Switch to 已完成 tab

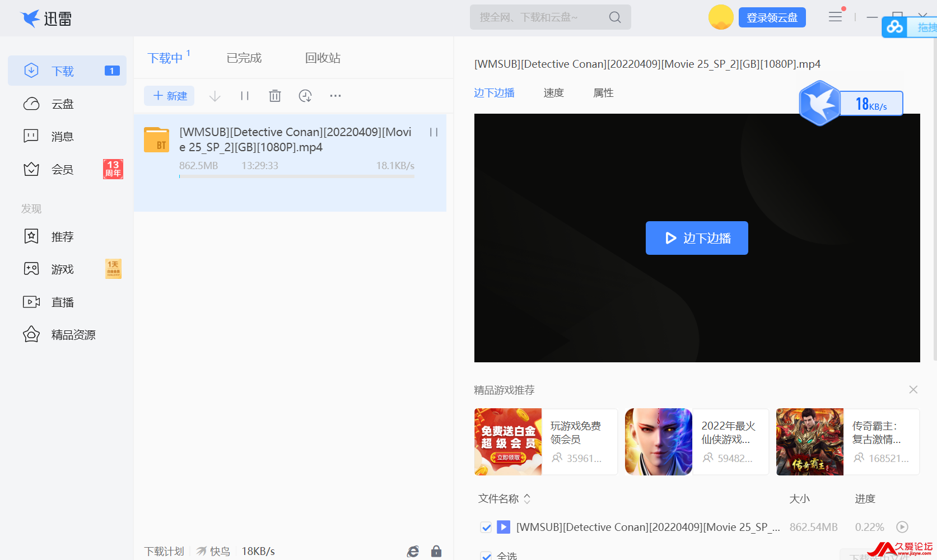tap(244, 58)
